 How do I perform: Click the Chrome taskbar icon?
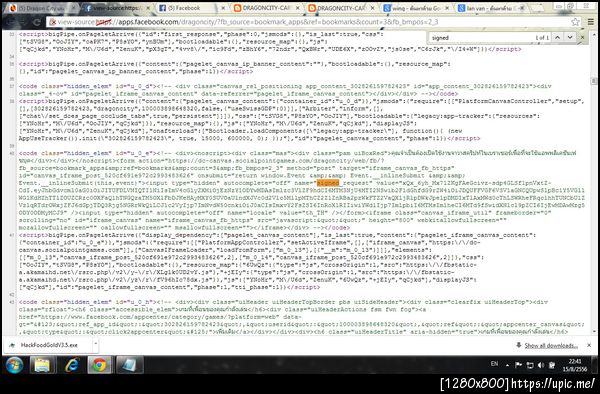(x=100, y=365)
